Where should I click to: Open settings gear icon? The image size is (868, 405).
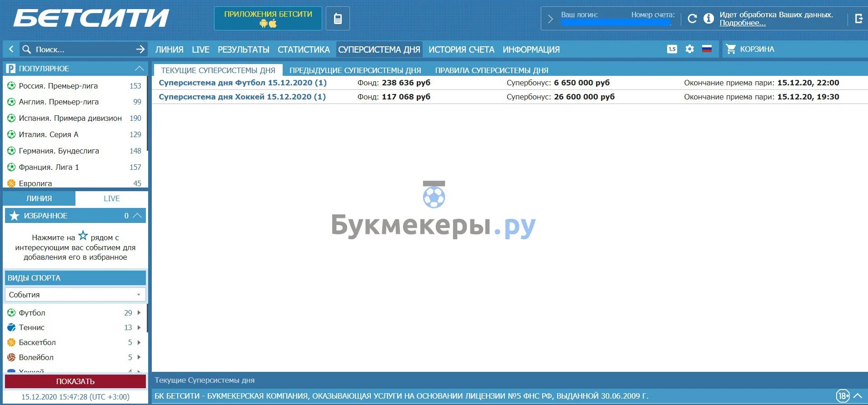coord(689,49)
